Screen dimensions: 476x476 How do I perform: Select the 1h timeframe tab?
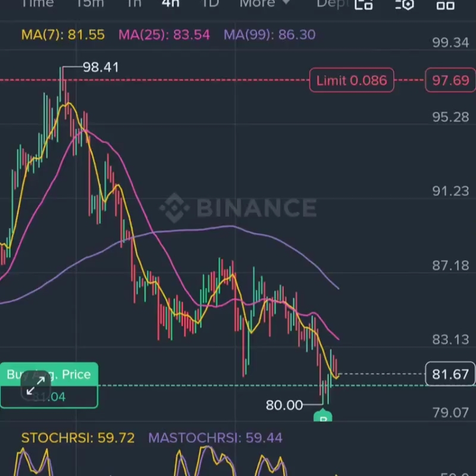(x=134, y=4)
